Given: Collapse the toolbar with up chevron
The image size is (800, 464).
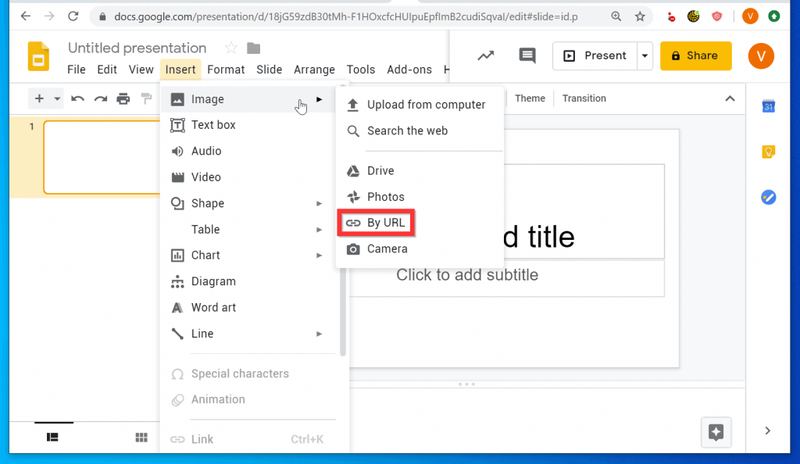Looking at the screenshot, I should coord(730,99).
